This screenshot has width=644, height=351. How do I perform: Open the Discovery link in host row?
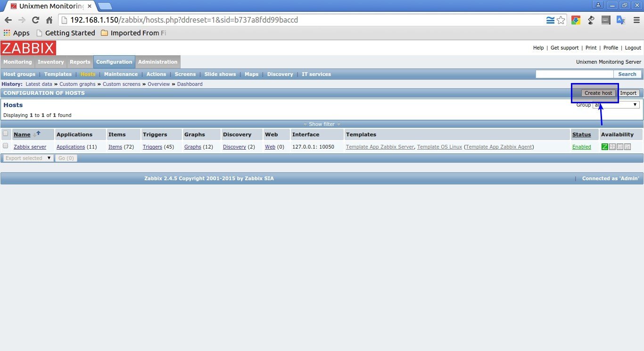(234, 147)
